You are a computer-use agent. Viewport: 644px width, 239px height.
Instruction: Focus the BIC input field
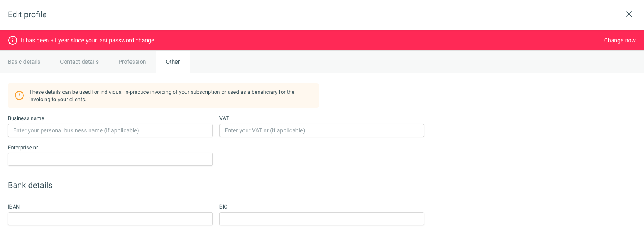click(x=321, y=219)
